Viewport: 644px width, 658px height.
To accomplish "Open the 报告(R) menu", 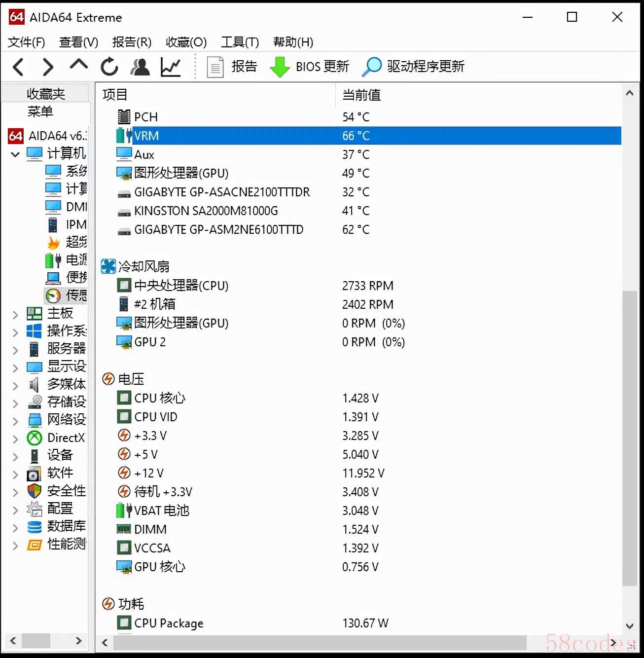I will click(x=132, y=42).
